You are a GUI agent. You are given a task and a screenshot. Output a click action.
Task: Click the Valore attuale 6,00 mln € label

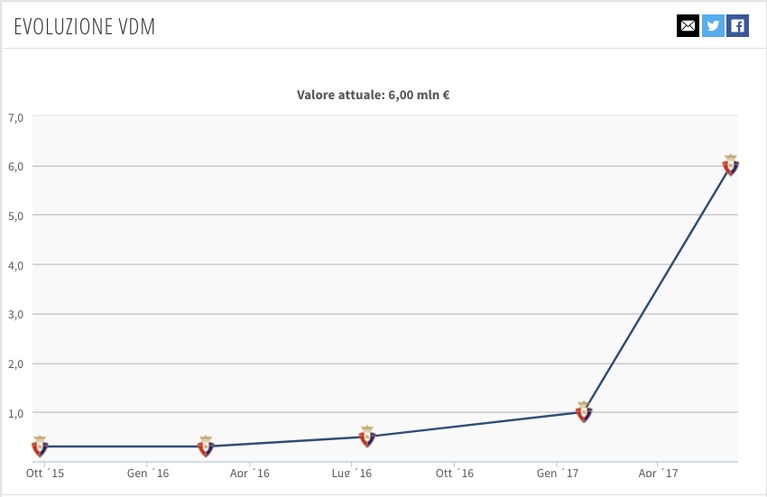coord(373,95)
